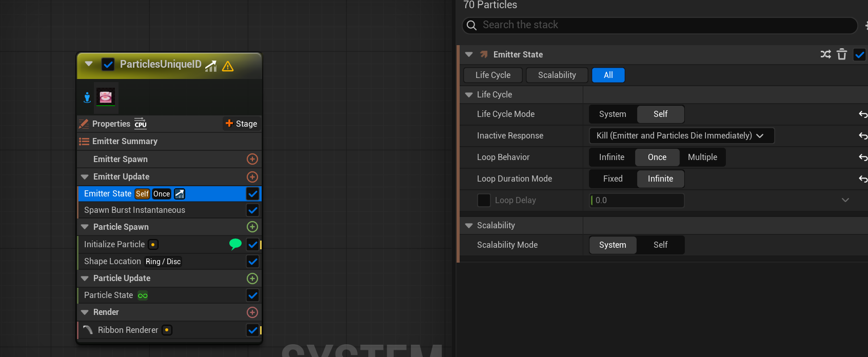Image resolution: width=868 pixels, height=357 pixels.
Task: Reset Life Cycle Mode to default arrow
Action: tap(863, 114)
